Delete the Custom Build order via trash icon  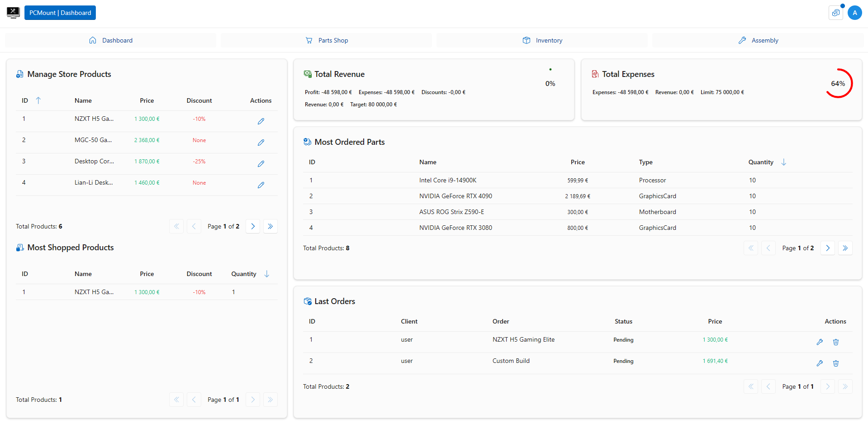click(x=836, y=363)
